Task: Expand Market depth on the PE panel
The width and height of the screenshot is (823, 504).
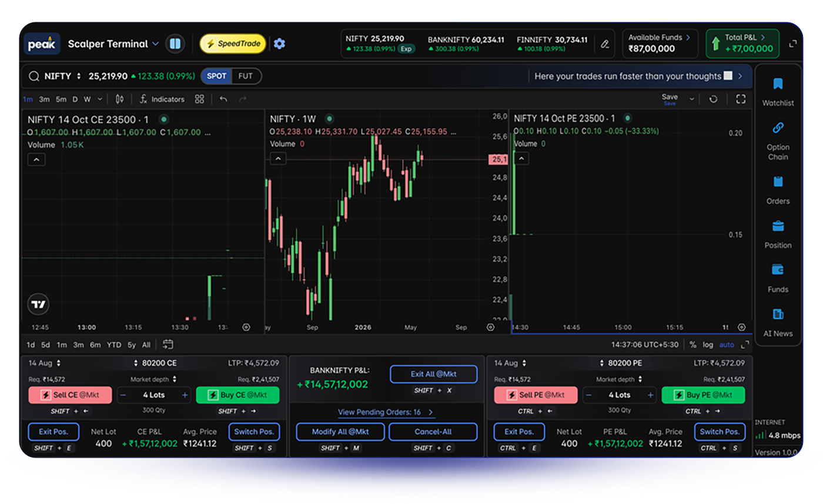Action: coord(621,379)
